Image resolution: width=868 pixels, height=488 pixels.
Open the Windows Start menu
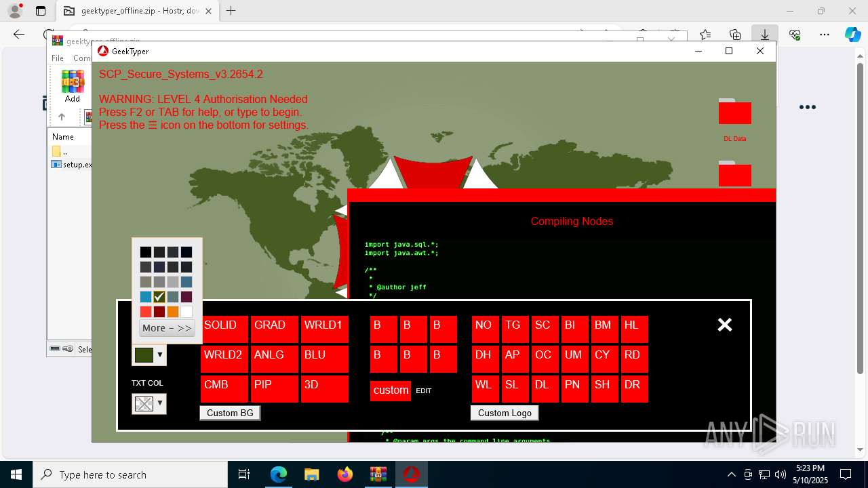[16, 474]
